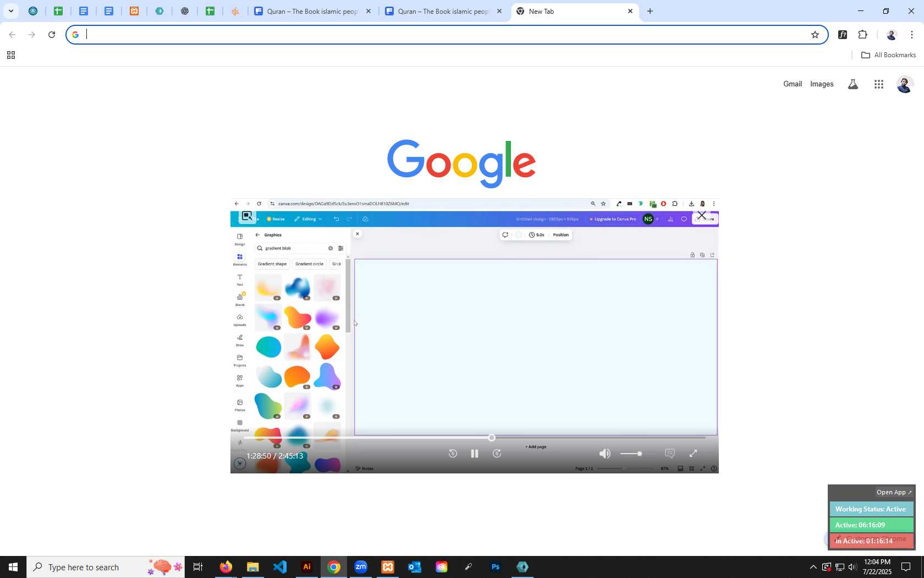The width and height of the screenshot is (924, 578).
Task: Open Outlook from taskbar
Action: coord(415,567)
